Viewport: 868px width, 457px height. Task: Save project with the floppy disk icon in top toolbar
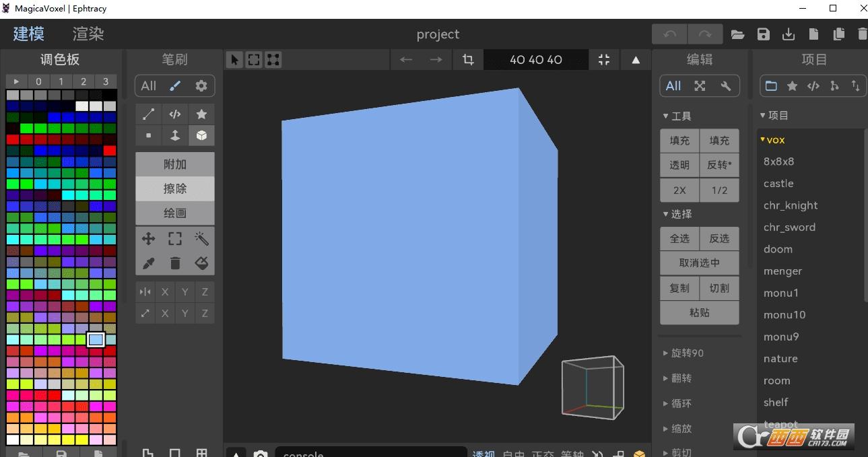coord(763,34)
